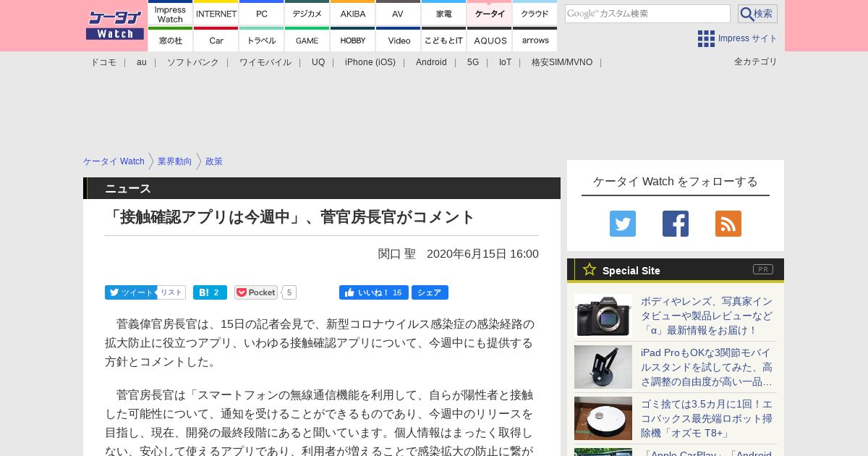Click the ケータイ Watch site logo

point(115,25)
